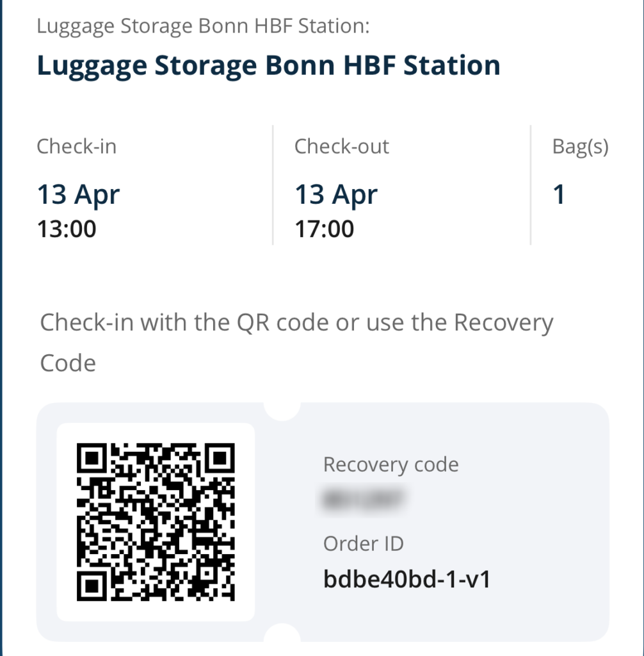Reveal the blurred recovery code value
Viewport: 644px width, 656px height.
pyautogui.click(x=365, y=498)
